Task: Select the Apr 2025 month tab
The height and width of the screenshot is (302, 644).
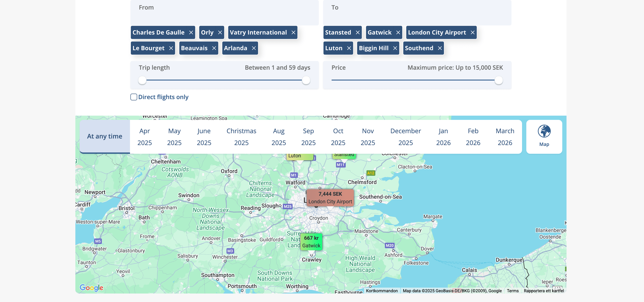Action: 145,137
